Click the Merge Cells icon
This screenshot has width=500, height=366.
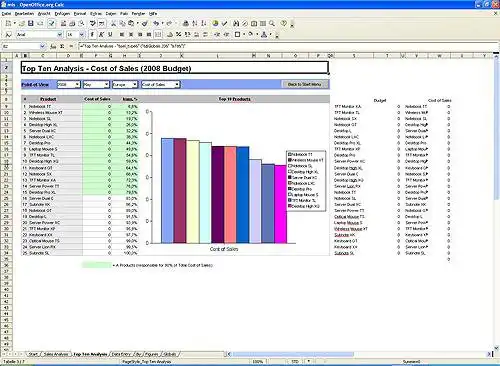click(x=158, y=34)
